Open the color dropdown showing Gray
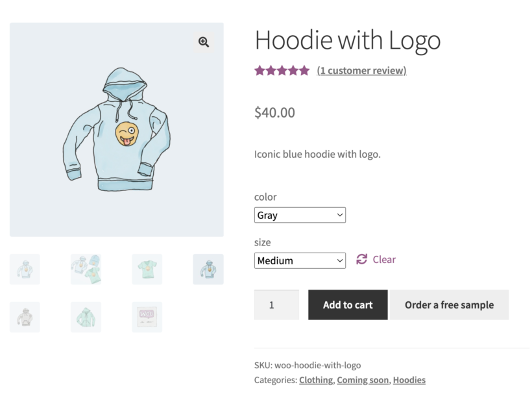 300,215
